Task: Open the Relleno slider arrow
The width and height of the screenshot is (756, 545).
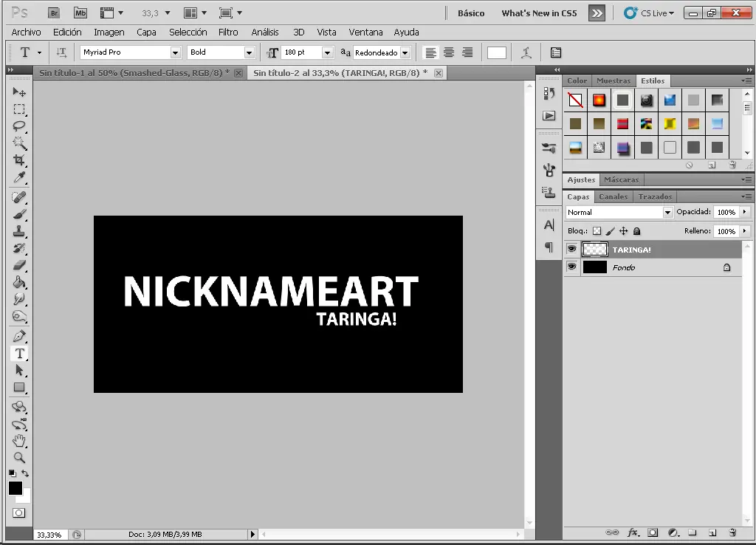Action: point(744,231)
